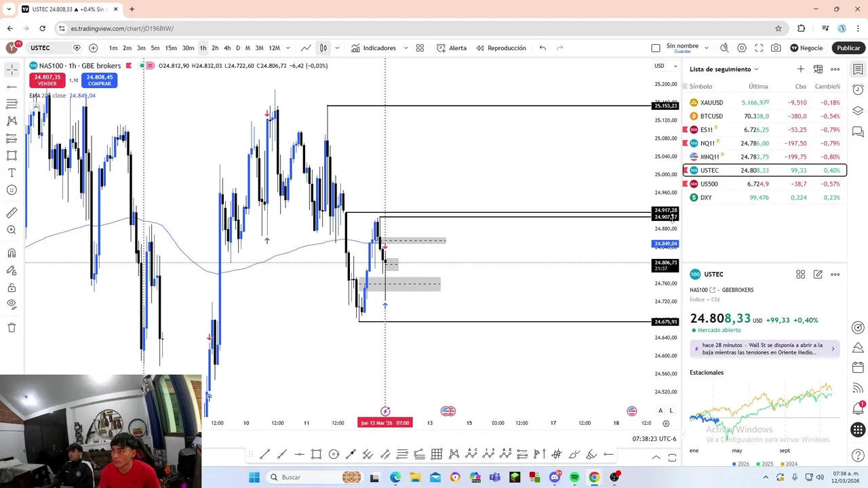Open the USD currency dropdown on price axis
This screenshot has width=868, height=488.
click(x=665, y=66)
